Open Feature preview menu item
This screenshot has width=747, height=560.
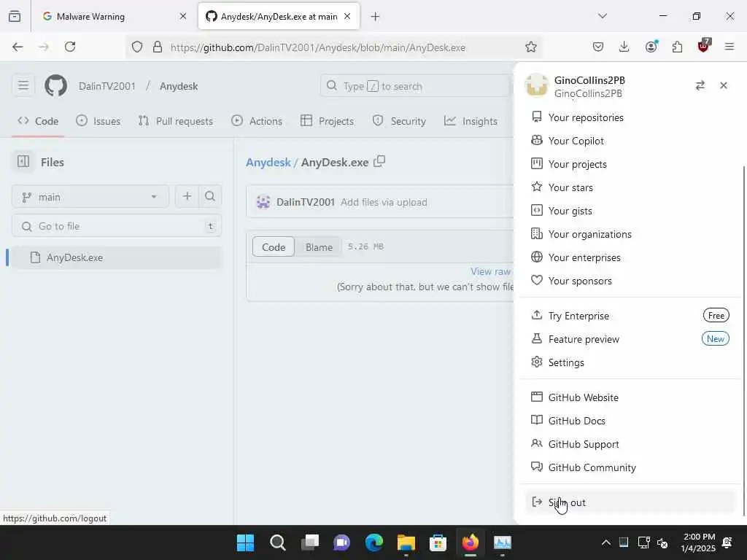(x=629, y=338)
